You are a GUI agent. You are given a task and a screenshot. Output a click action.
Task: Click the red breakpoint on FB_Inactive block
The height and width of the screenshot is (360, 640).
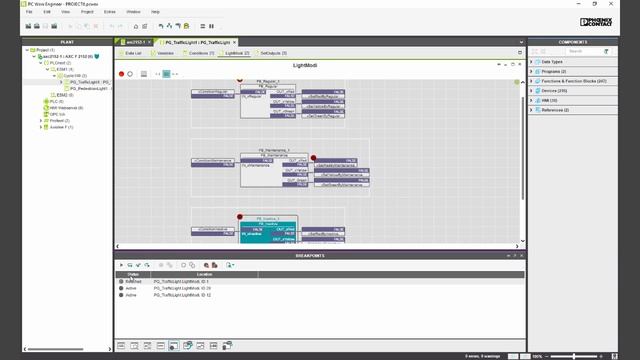pyautogui.click(x=240, y=217)
